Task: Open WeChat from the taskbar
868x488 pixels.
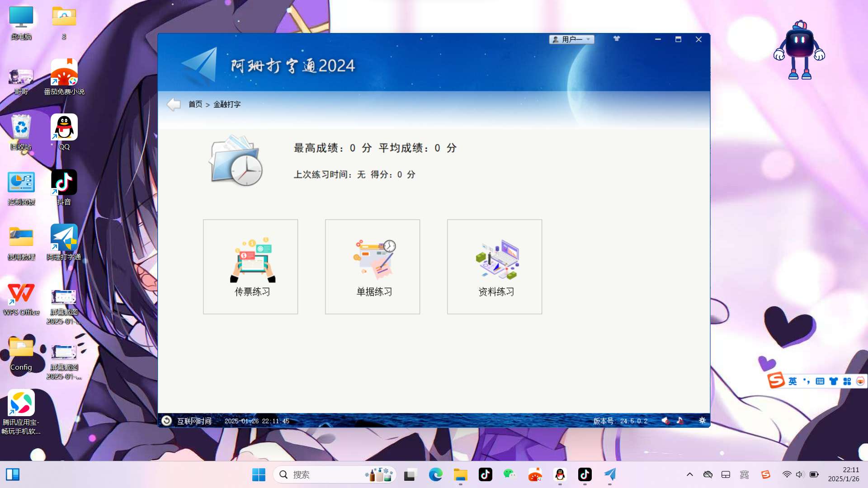Action: [510, 474]
